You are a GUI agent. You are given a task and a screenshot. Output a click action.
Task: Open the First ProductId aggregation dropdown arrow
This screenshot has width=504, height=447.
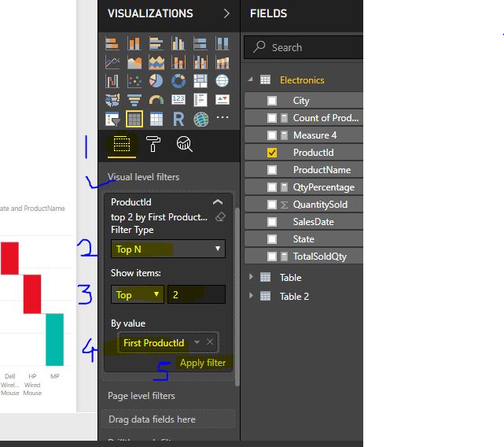click(197, 342)
